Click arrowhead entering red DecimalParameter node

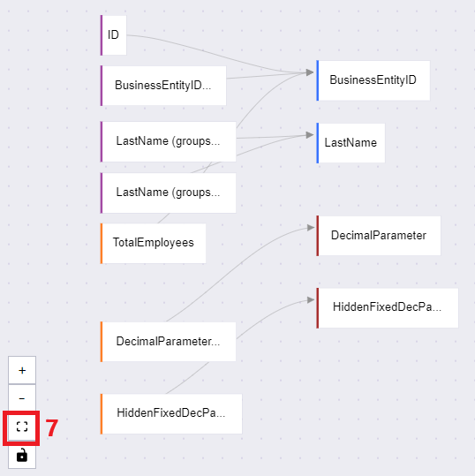click(311, 227)
